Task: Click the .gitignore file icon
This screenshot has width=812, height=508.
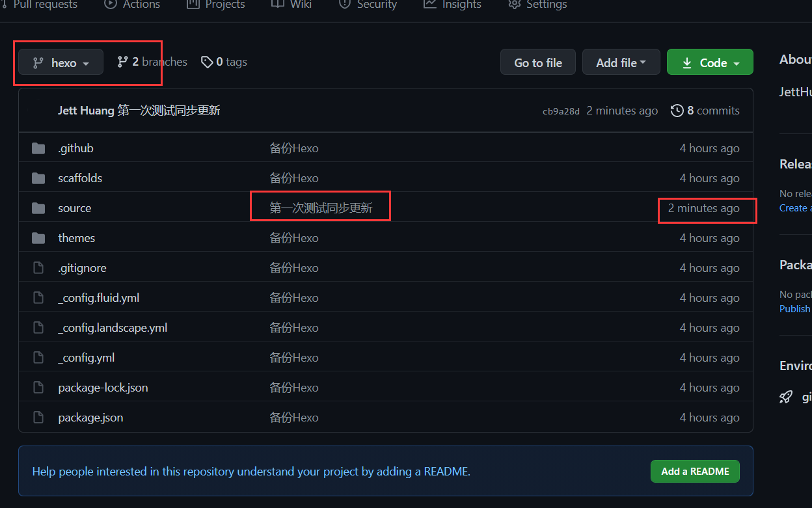Action: click(x=38, y=268)
